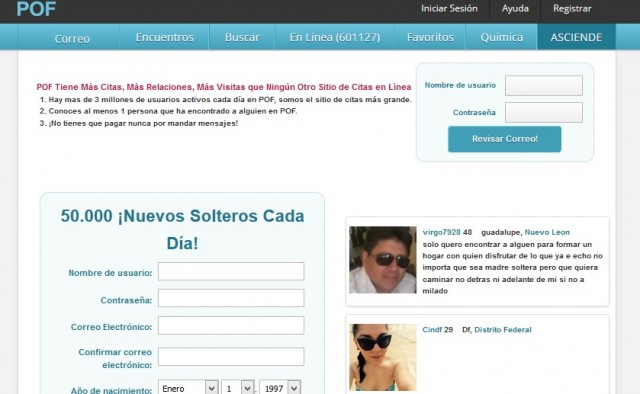Viewport: 640px width, 394px height.
Task: Open the birth day dropdown showing 1
Action: point(238,388)
